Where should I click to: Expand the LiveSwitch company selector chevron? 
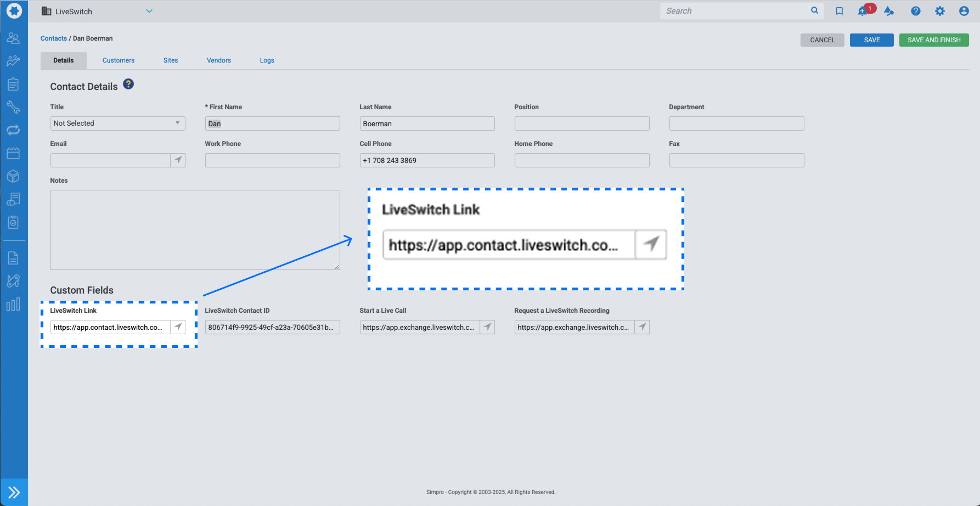click(149, 11)
